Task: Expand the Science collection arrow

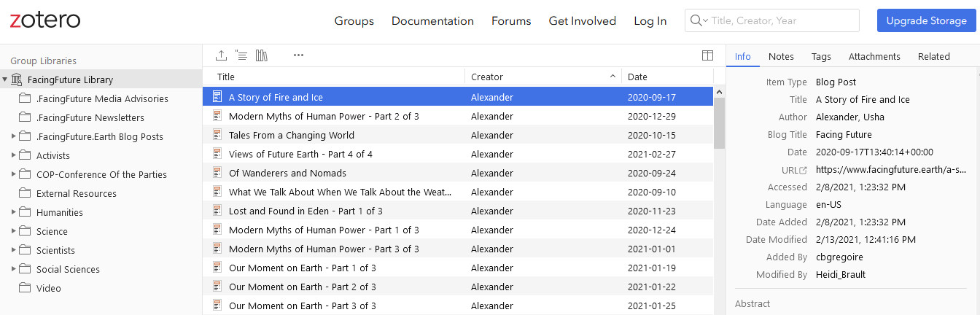Action: coord(14,231)
